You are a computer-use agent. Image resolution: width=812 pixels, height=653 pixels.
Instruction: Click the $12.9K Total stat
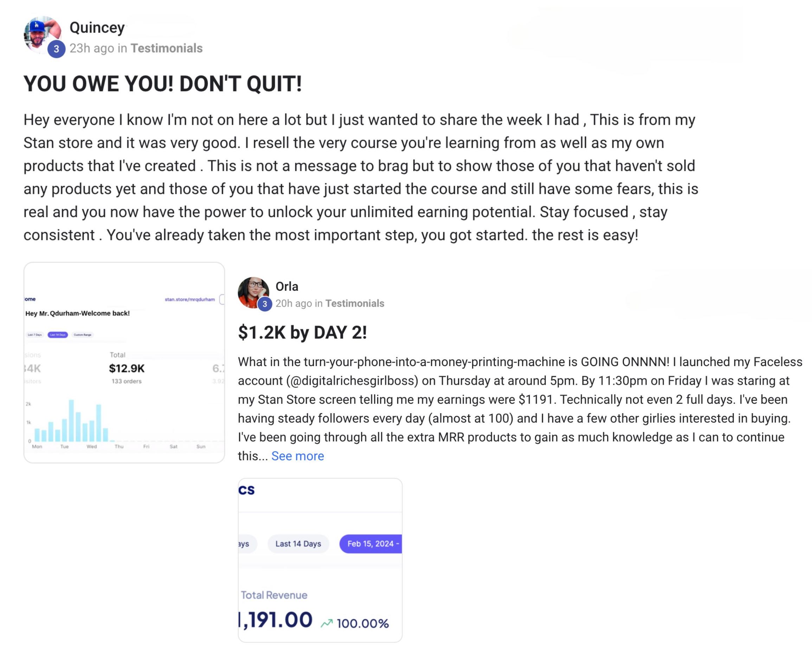tap(127, 368)
